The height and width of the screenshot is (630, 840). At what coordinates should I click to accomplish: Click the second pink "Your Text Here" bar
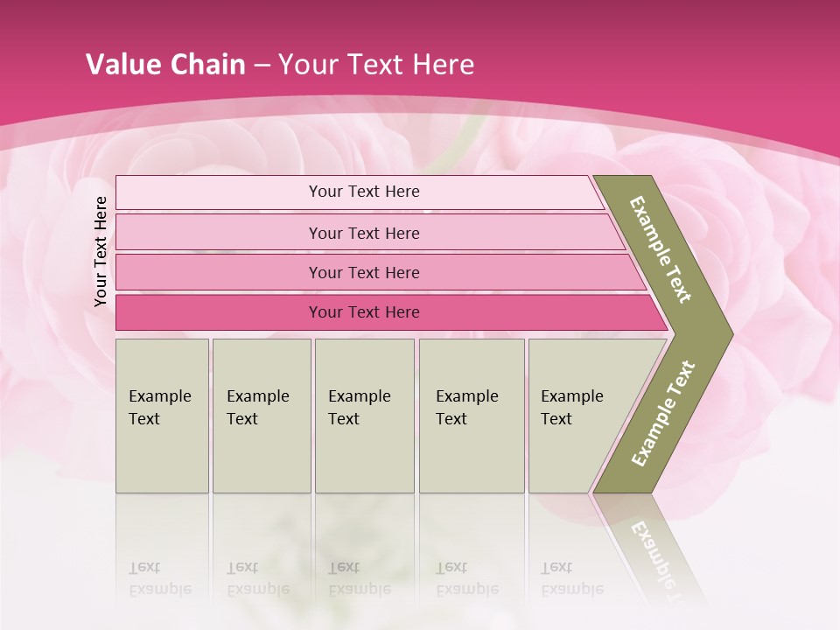[364, 233]
